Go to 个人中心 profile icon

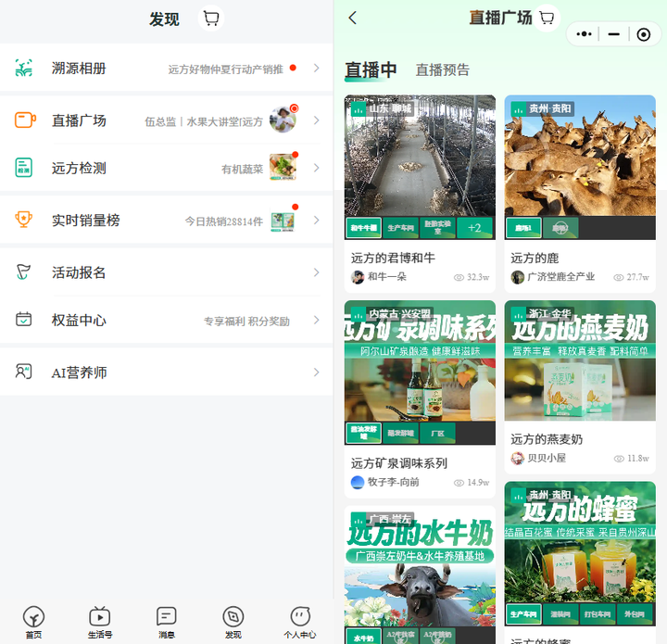(x=299, y=619)
